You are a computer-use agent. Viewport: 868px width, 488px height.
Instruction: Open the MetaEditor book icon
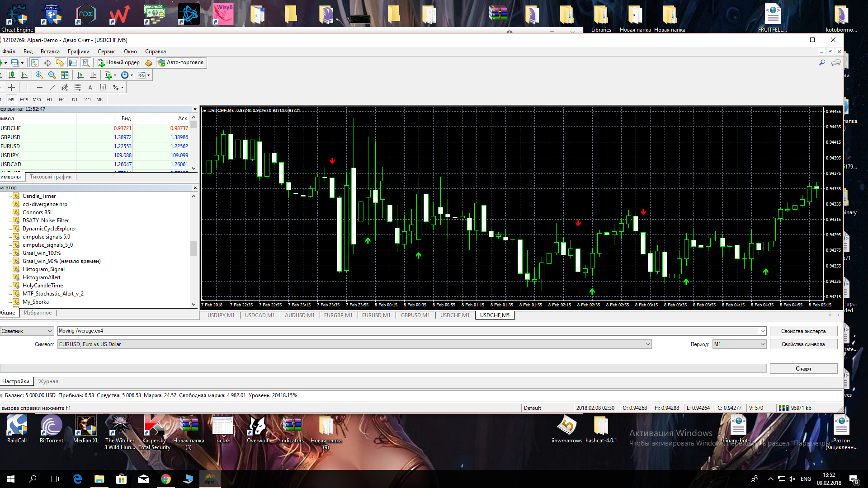(149, 63)
